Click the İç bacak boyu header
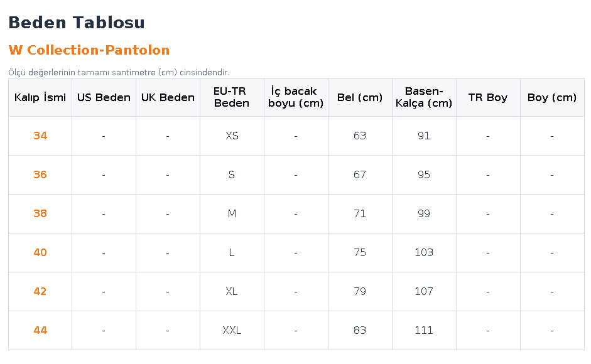The width and height of the screenshot is (591, 364). point(296,98)
